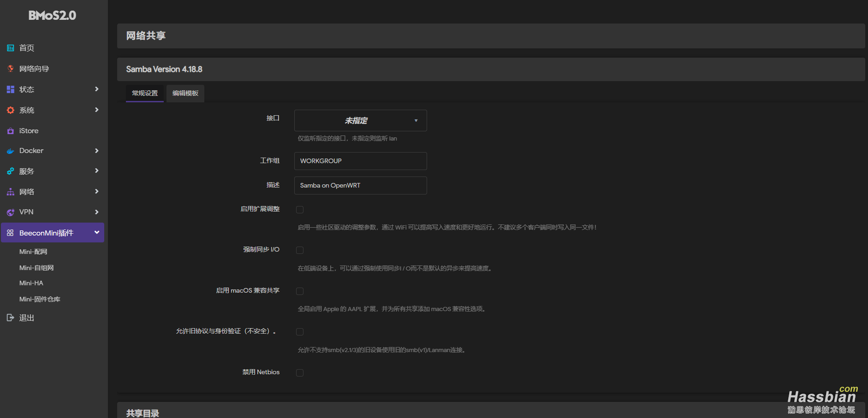Open the iStore page link
868x418 pixels.
(29, 131)
